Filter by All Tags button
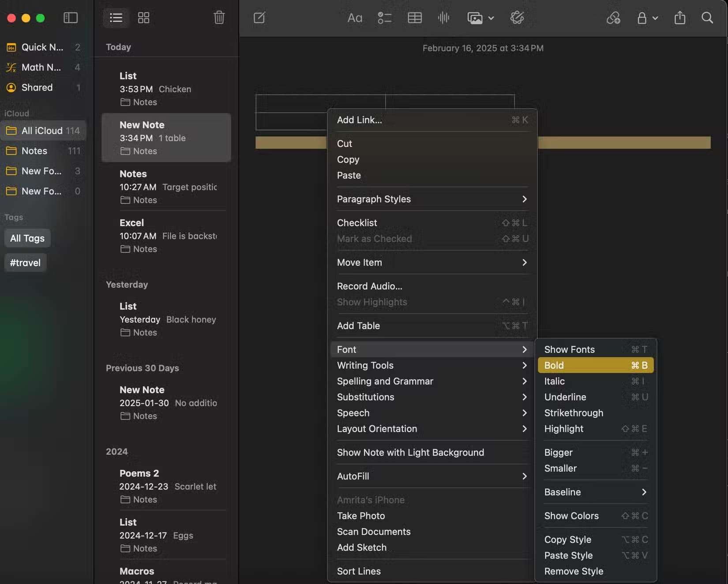728x584 pixels. click(x=27, y=239)
